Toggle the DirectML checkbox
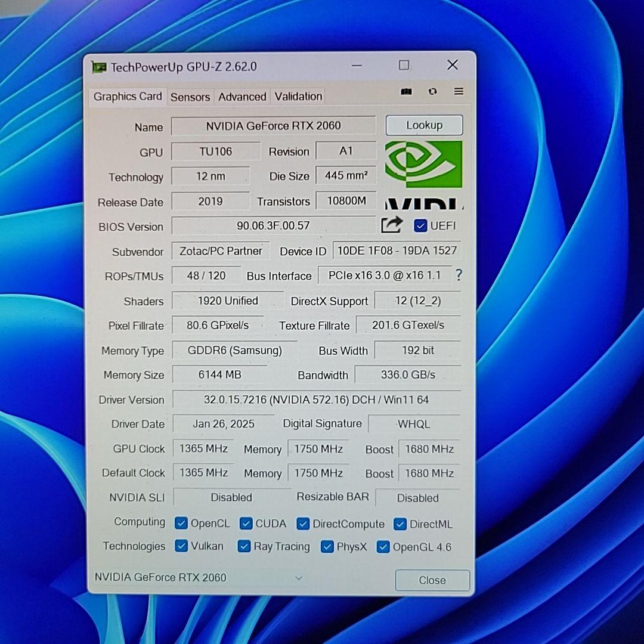The width and height of the screenshot is (644, 644). tap(400, 524)
